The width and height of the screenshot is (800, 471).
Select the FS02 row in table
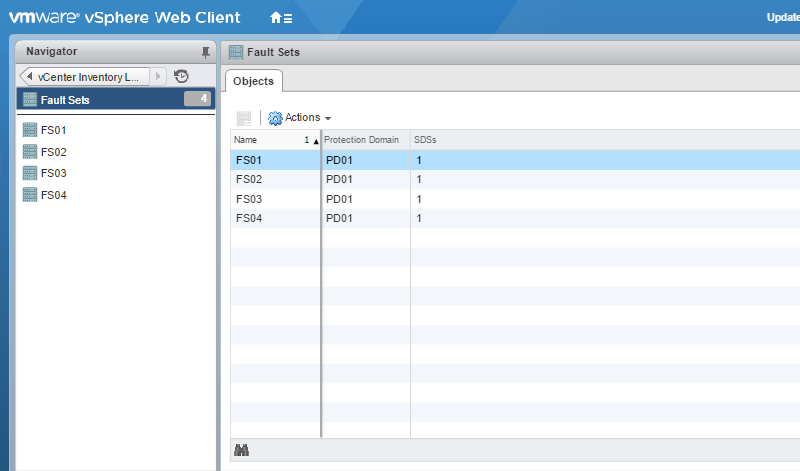point(515,180)
